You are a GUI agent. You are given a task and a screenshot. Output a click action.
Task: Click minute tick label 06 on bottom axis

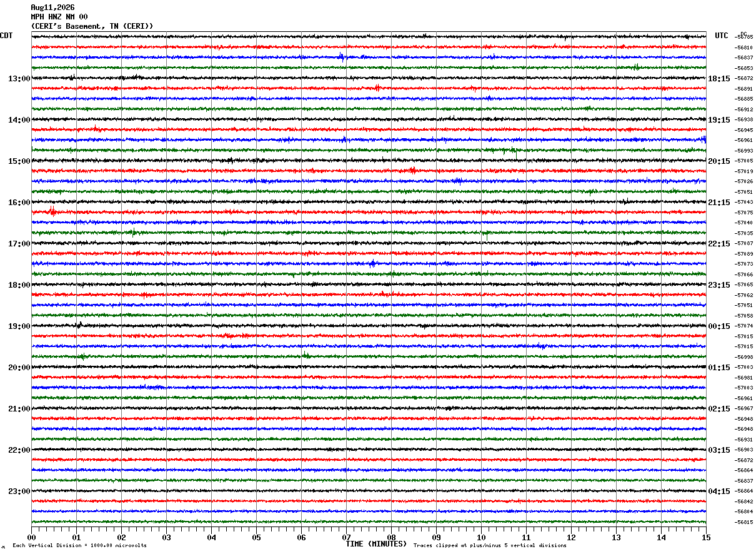(x=301, y=538)
